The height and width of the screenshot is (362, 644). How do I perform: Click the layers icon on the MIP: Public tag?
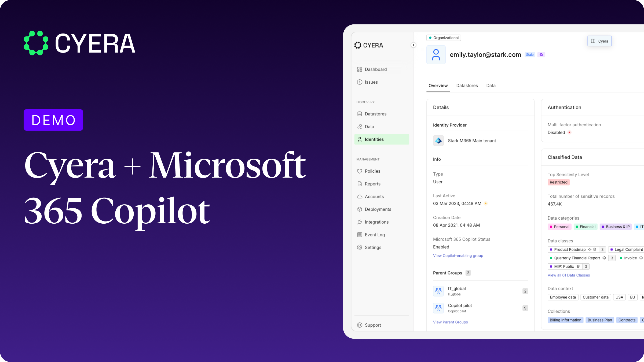tap(578, 267)
